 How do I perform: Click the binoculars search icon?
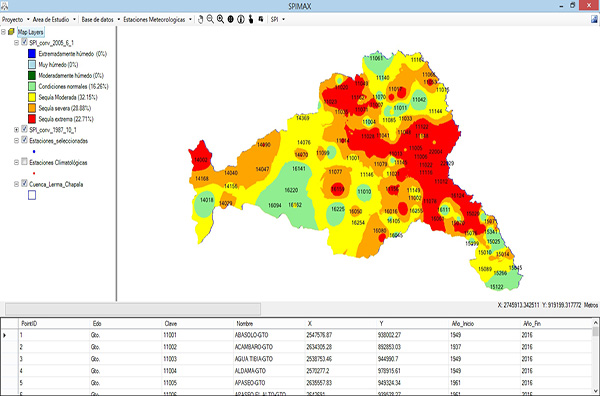pos(261,19)
